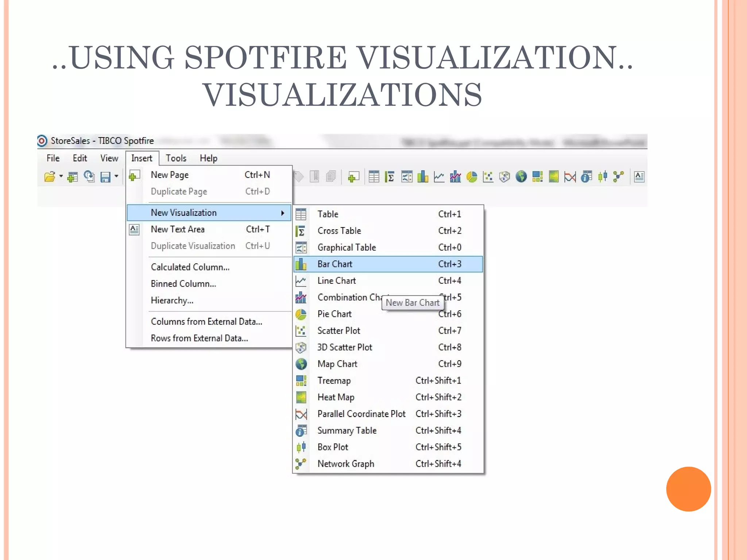Image resolution: width=747 pixels, height=560 pixels.
Task: Select Hierarchy... menu entry
Action: pos(209,300)
